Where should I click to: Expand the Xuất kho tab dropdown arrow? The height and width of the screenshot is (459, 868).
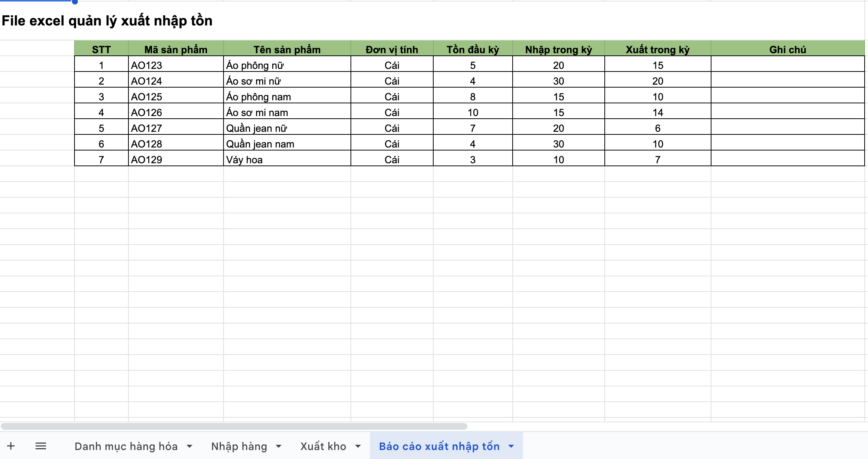coord(358,446)
